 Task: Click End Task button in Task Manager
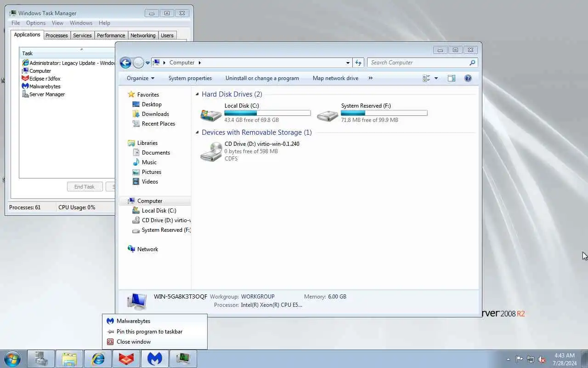[x=85, y=187]
